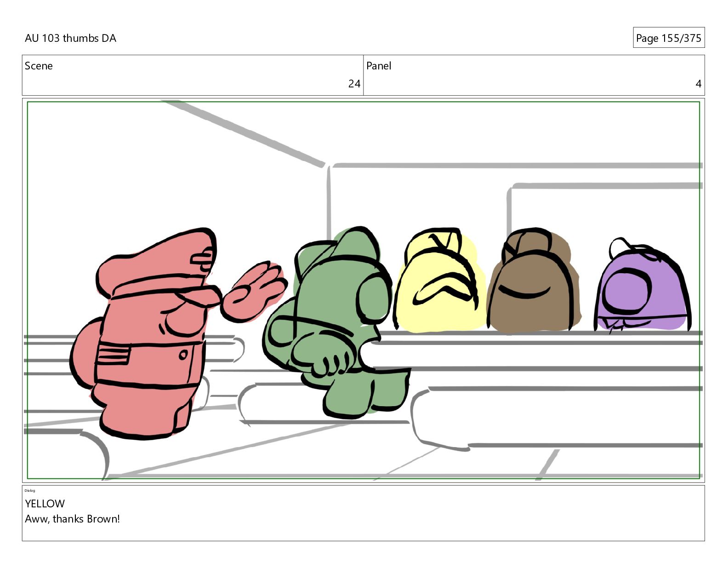728x563 pixels.
Task: Click the 'Dialog' label
Action: coord(30,490)
